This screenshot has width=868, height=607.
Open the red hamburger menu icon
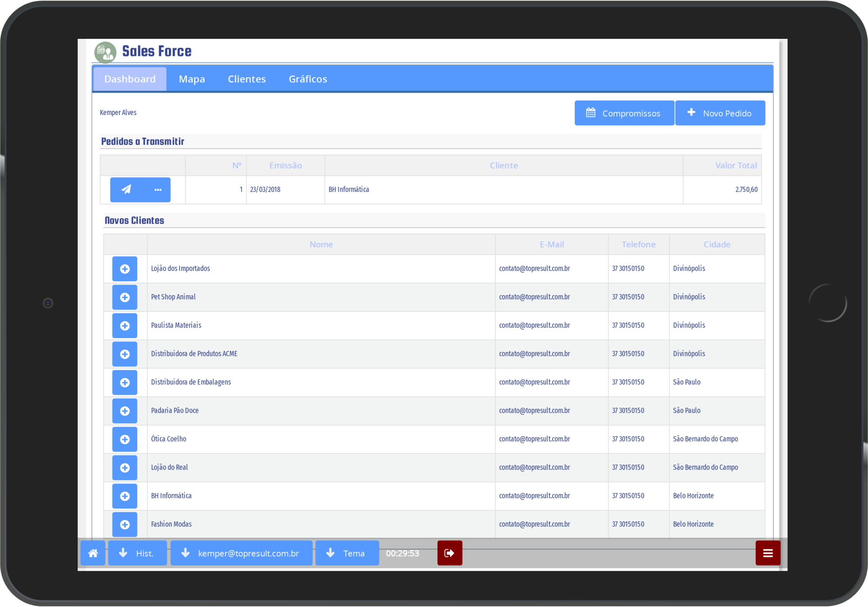click(x=768, y=553)
